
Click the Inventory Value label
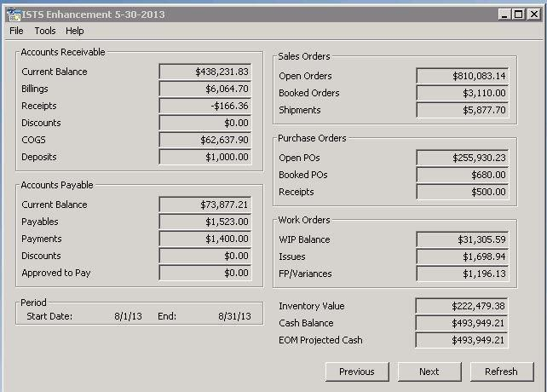point(312,306)
